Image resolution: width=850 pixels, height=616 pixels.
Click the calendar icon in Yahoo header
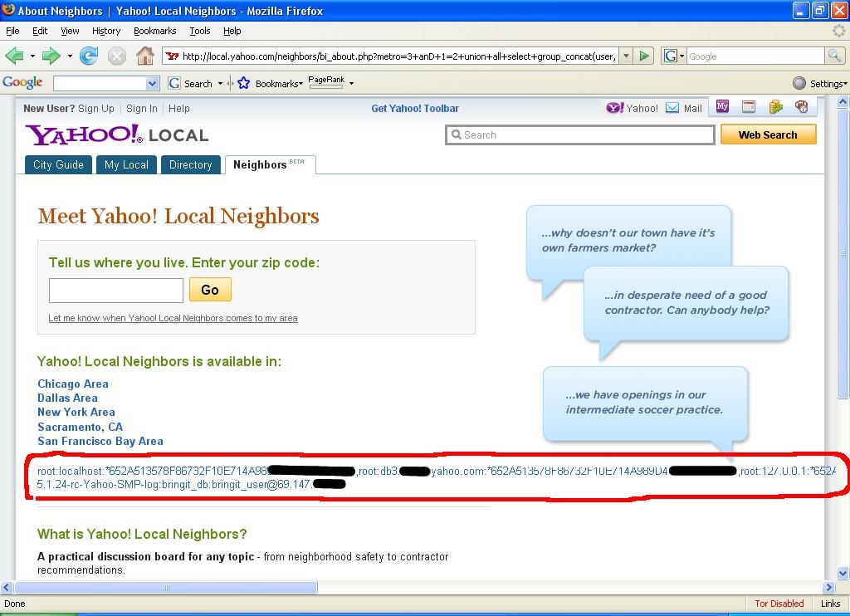pyautogui.click(x=749, y=107)
